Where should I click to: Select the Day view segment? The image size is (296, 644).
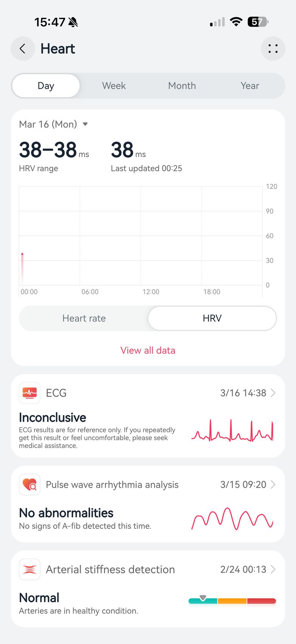pyautogui.click(x=46, y=86)
